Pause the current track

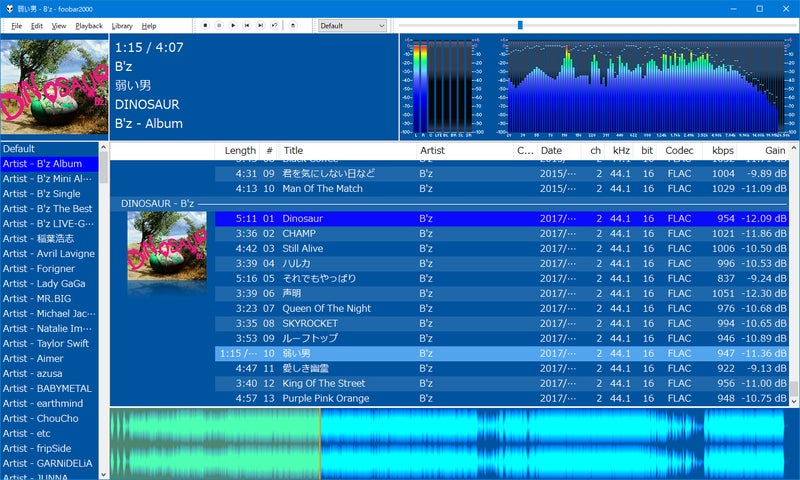tap(219, 25)
